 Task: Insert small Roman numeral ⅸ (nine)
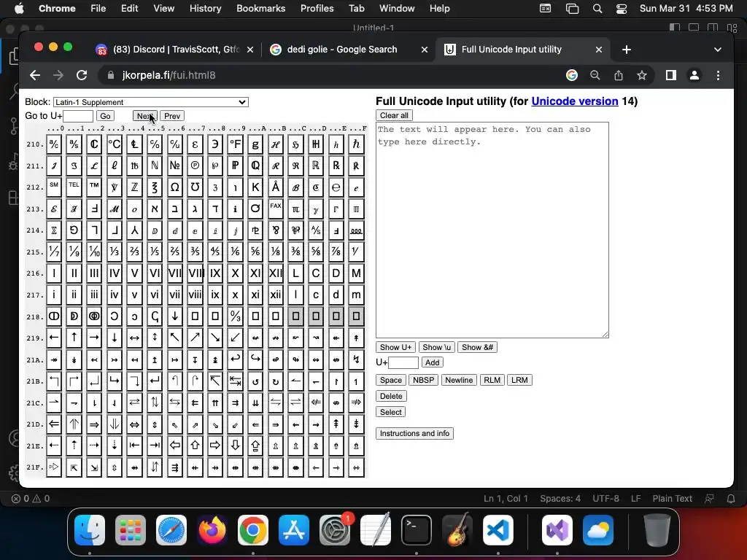(215, 295)
